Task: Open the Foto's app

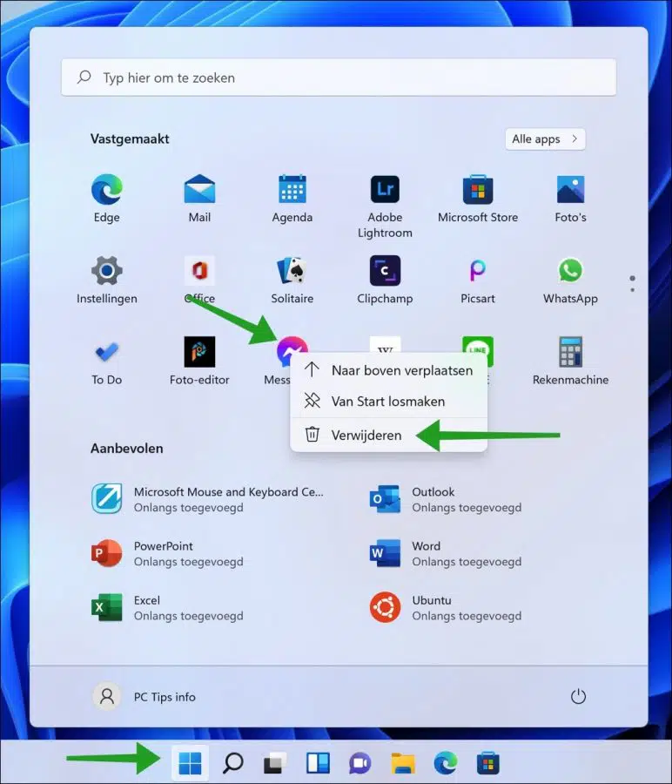Action: point(570,198)
